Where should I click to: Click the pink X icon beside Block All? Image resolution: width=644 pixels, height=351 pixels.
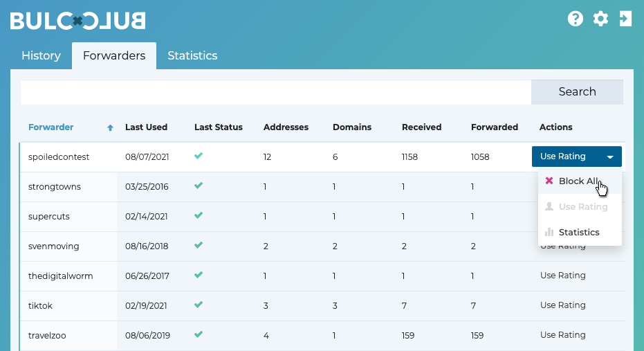tap(549, 181)
